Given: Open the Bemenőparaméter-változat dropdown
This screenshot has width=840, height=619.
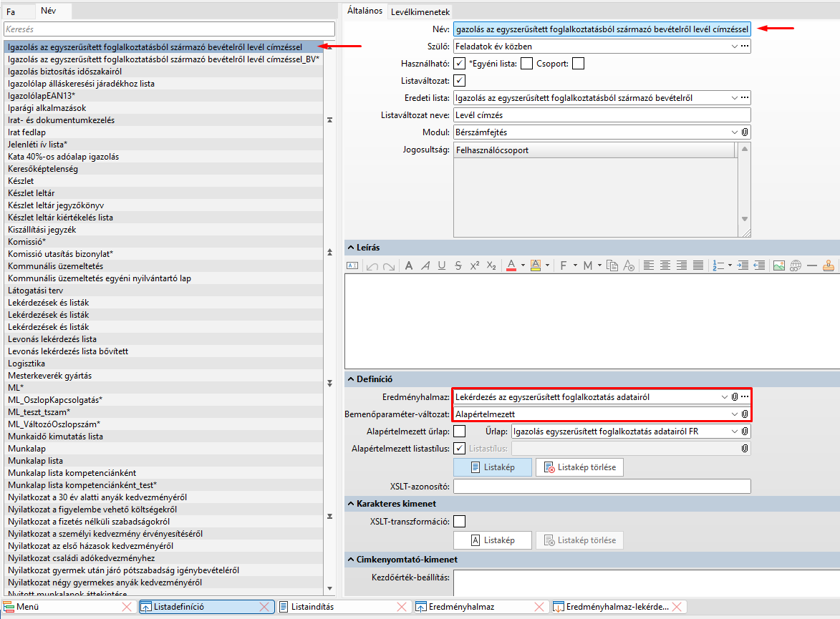Looking at the screenshot, I should click(x=735, y=414).
